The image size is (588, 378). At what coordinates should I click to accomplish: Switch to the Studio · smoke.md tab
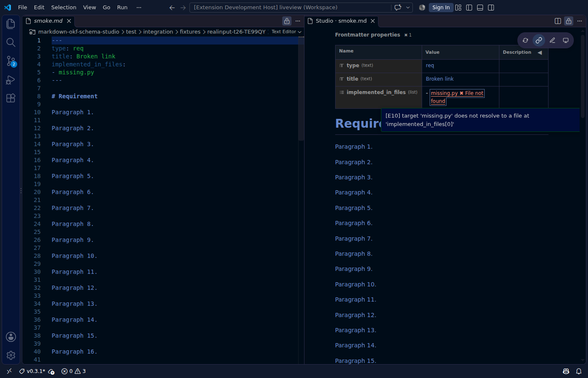click(x=341, y=21)
